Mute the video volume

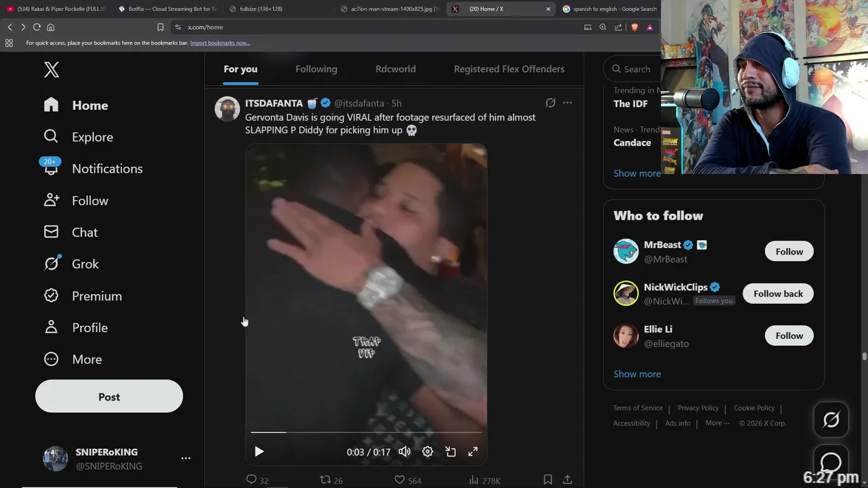(x=405, y=451)
